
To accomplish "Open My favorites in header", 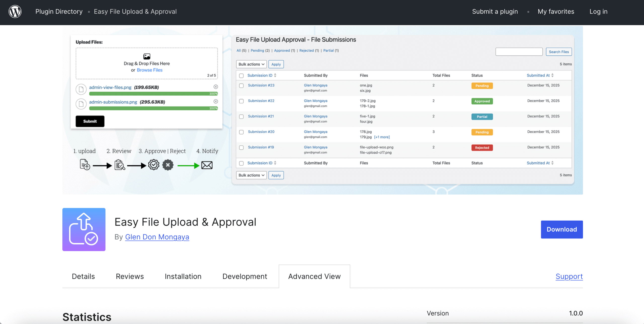I will [x=556, y=12].
